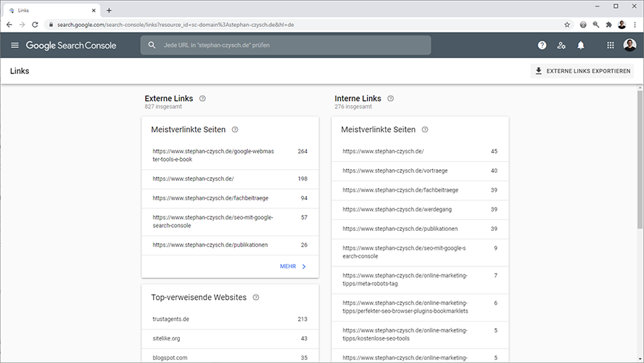This screenshot has height=363, width=644.
Task: Open the trustagents.de referring site row
Action: tap(230, 319)
